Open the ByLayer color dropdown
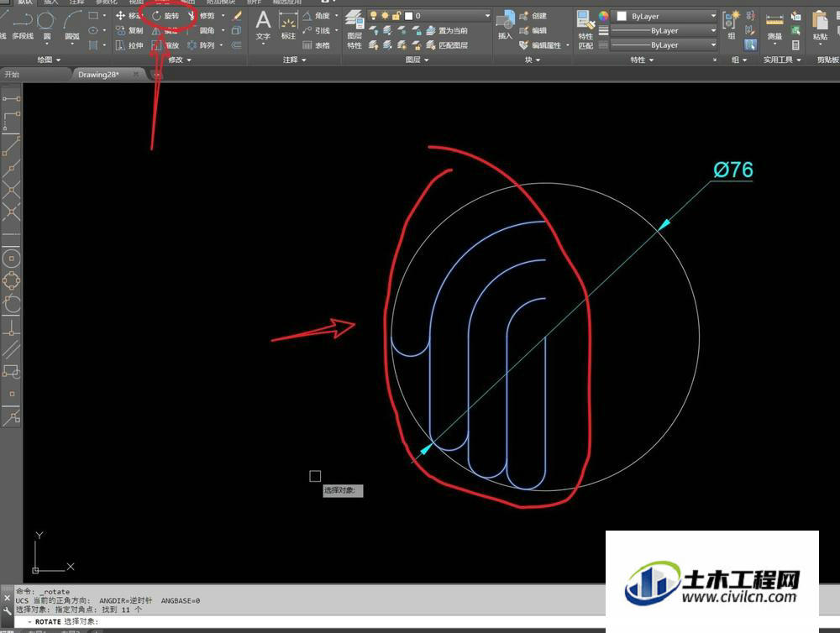Viewport: 840px width, 633px height. coord(666,16)
